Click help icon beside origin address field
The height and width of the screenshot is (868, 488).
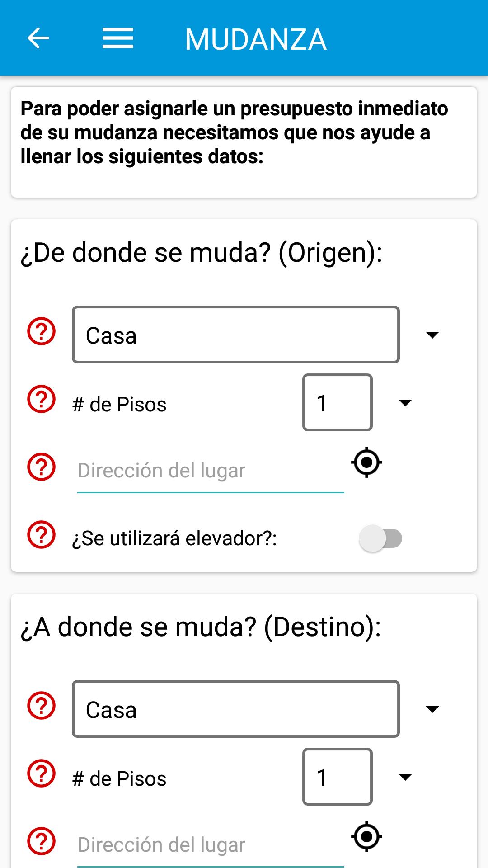tap(42, 467)
